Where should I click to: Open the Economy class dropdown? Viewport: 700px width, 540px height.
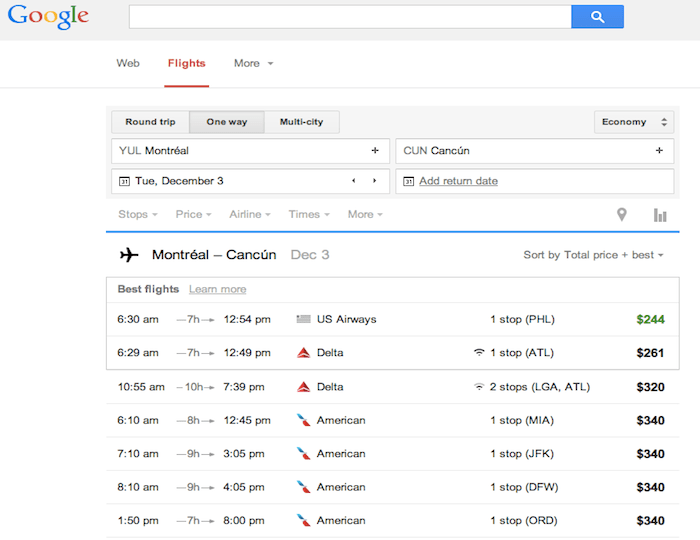click(634, 122)
